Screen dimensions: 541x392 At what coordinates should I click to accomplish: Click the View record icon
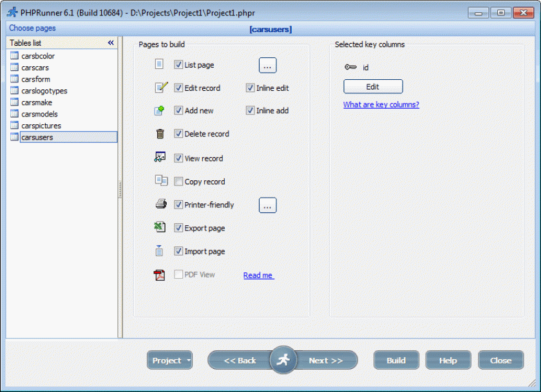pos(160,157)
